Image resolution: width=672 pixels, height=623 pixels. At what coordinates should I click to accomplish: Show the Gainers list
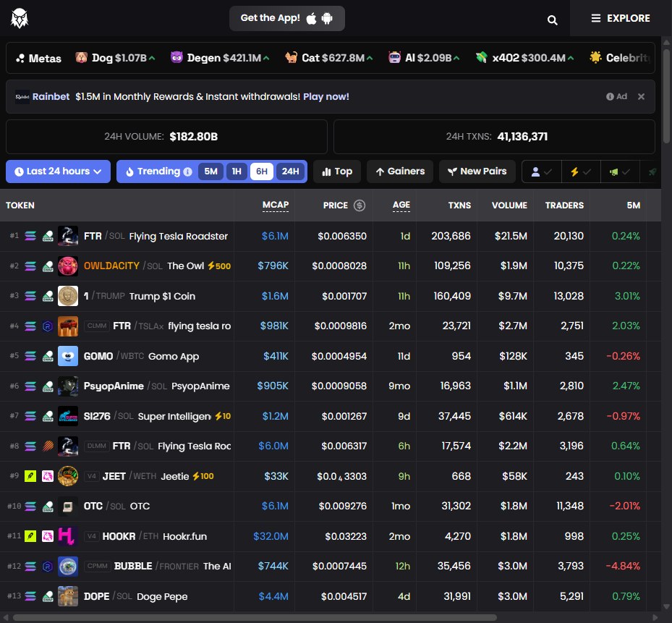[400, 171]
